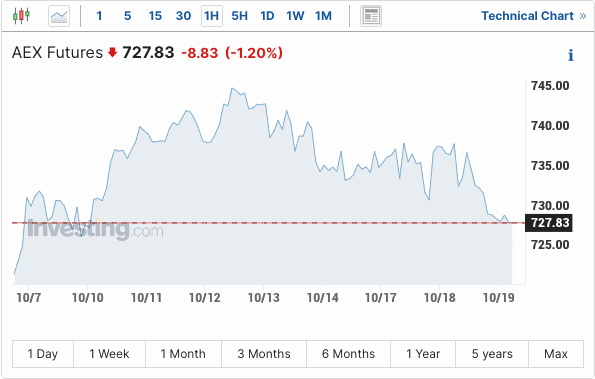Click the 735.00 axis label
595x379 pixels.
tap(550, 166)
